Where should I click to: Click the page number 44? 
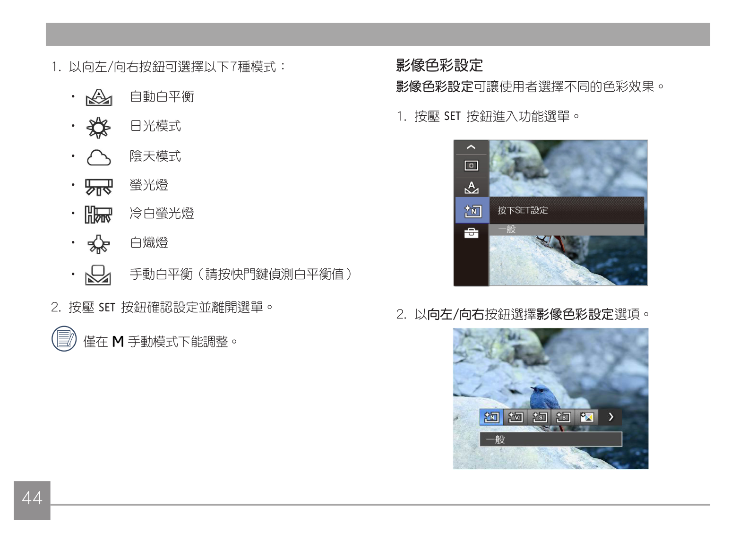(x=32, y=498)
